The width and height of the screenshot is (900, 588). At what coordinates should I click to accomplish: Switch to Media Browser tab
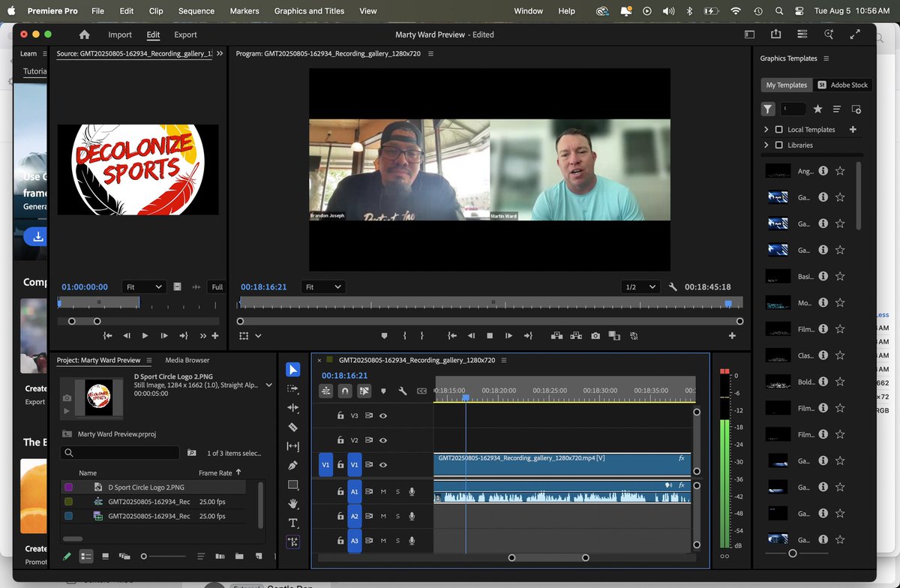tap(187, 360)
